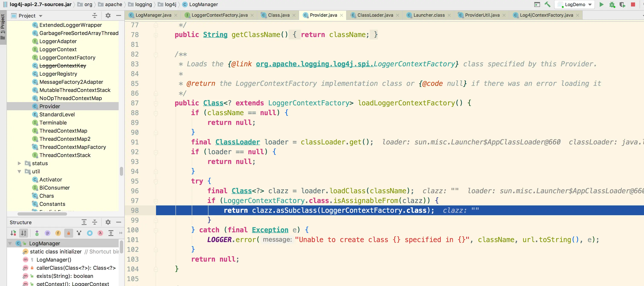
Task: Toggle show inherited members
Action: [37, 233]
